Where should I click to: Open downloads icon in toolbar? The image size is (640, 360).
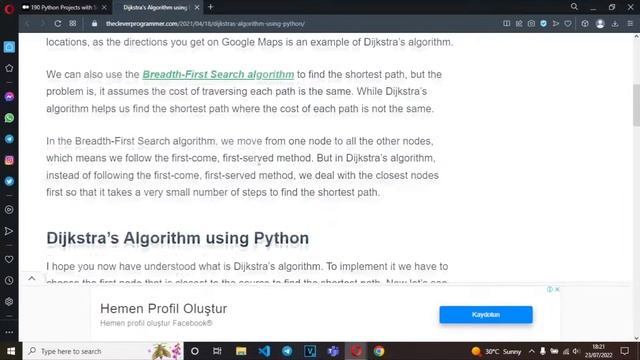pos(615,24)
